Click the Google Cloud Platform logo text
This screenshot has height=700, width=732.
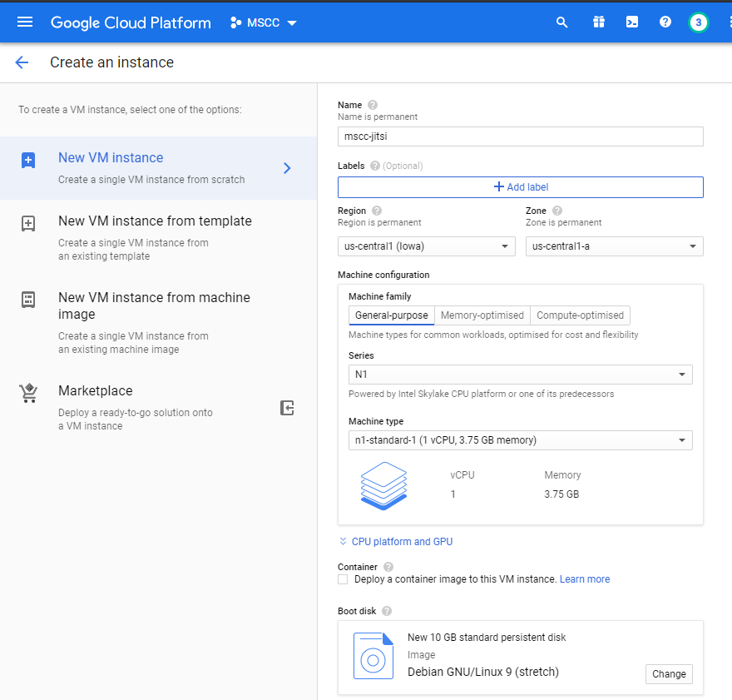point(131,22)
